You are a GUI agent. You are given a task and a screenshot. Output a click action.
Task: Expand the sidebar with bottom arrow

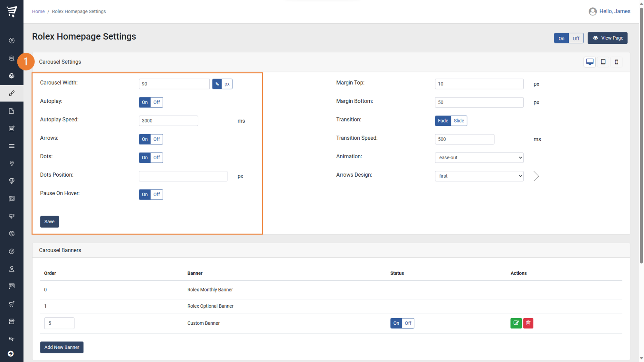[11, 354]
